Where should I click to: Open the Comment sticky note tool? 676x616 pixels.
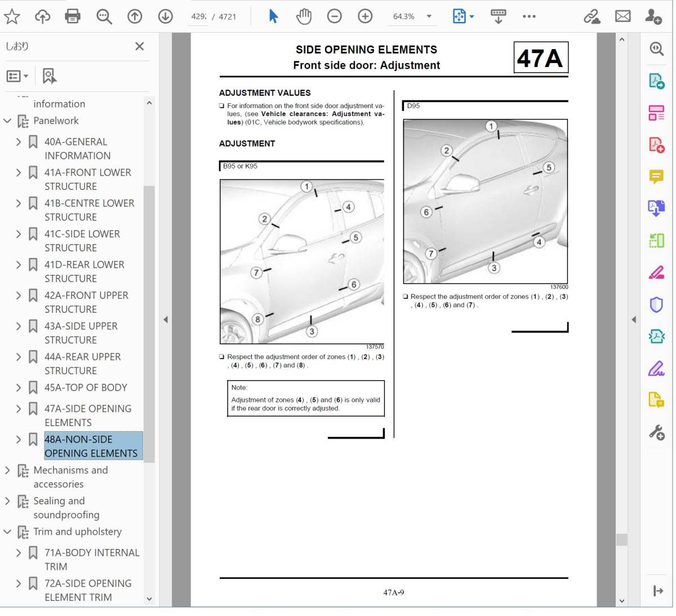point(656,177)
